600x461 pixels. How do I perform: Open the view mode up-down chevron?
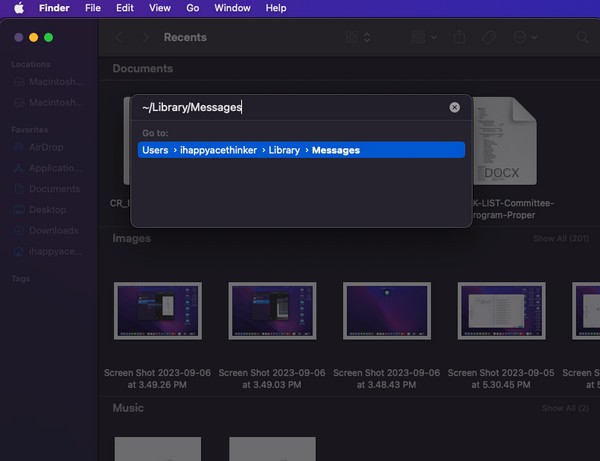coord(367,37)
